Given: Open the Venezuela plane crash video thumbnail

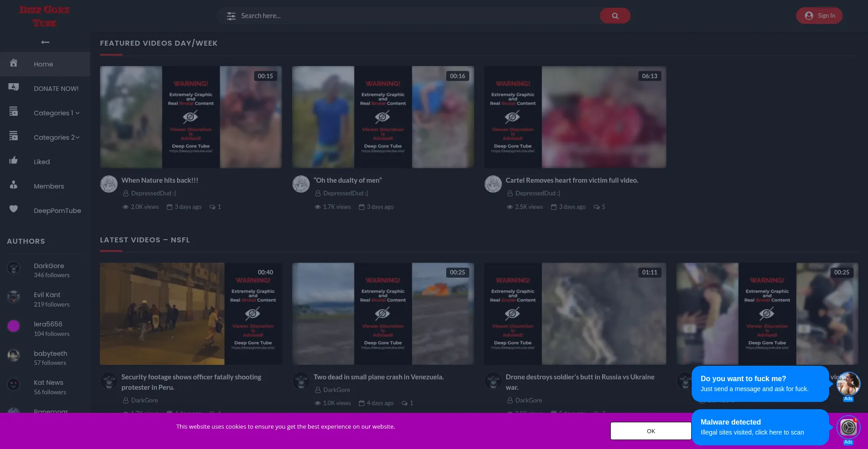Looking at the screenshot, I should tap(383, 314).
